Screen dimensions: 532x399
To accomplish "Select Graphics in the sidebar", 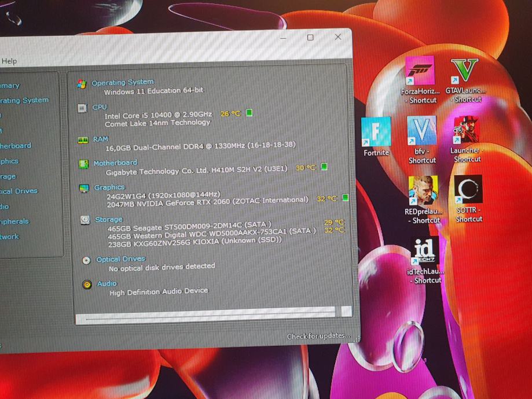I will click(x=9, y=161).
